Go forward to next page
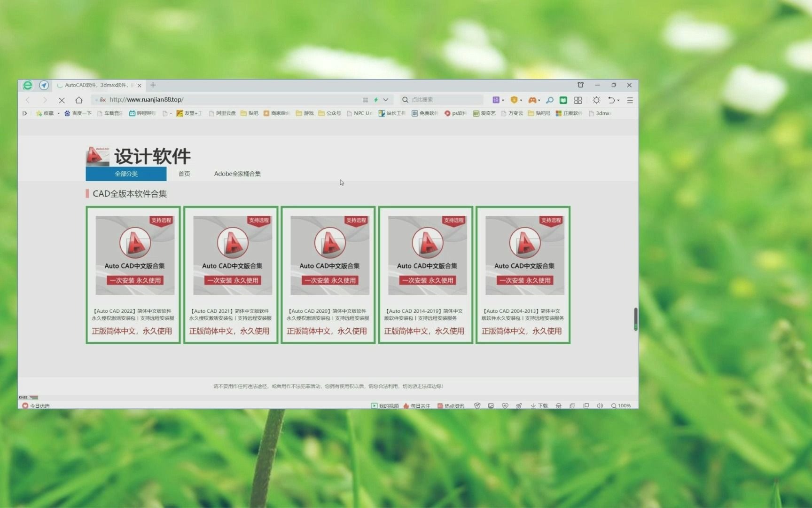Viewport: 812px width, 508px height. 45,100
